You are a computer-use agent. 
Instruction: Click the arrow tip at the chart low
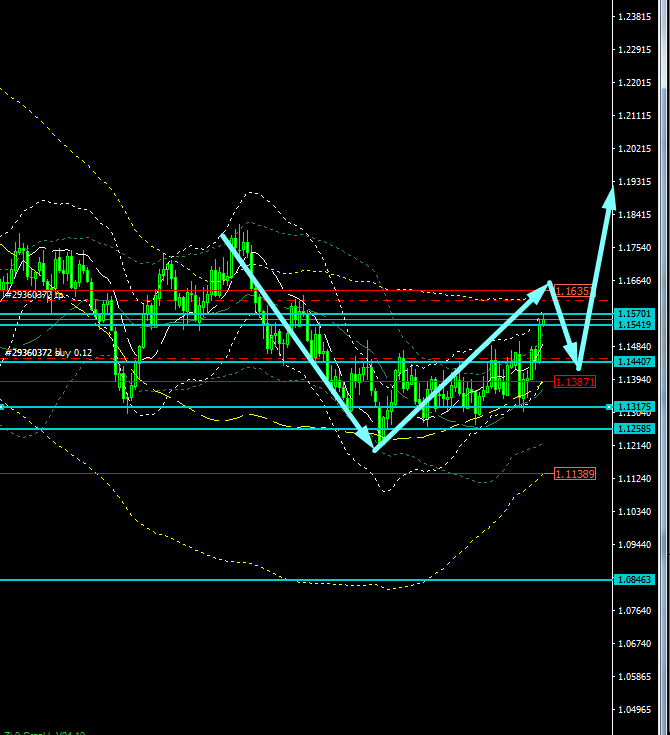click(374, 449)
